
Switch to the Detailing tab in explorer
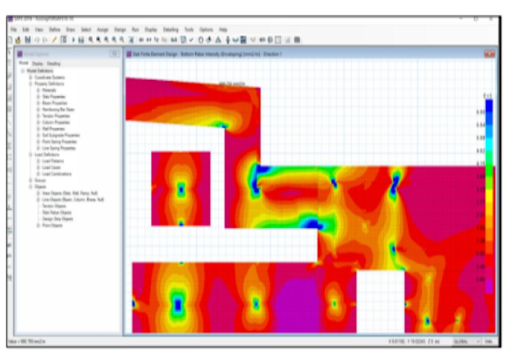point(53,63)
